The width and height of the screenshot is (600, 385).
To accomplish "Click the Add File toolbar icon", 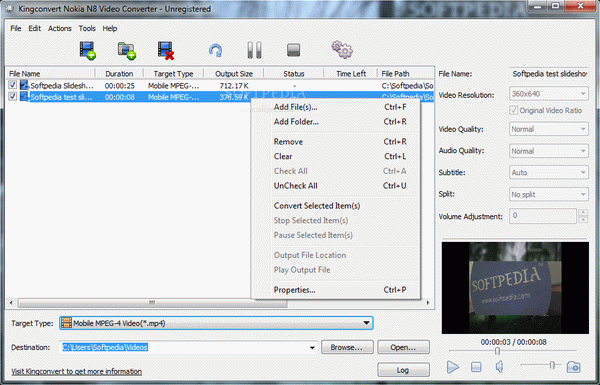I will pyautogui.click(x=88, y=51).
